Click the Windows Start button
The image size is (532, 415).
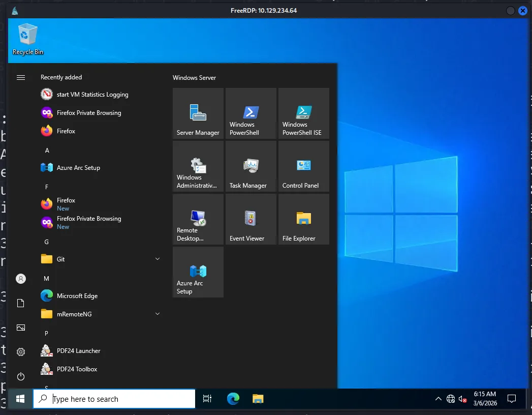coord(20,399)
